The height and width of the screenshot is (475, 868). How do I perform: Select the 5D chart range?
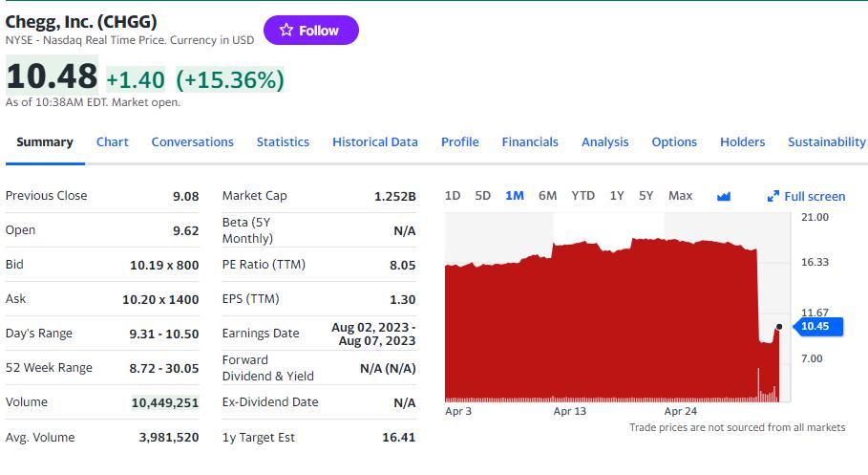pos(483,196)
